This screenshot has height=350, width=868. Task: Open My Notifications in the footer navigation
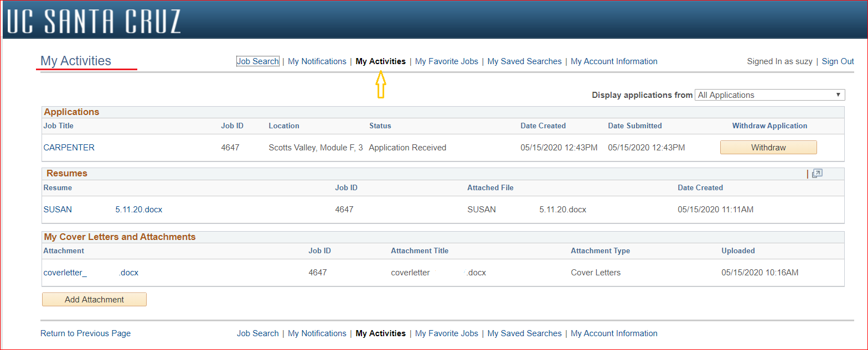[x=317, y=333]
